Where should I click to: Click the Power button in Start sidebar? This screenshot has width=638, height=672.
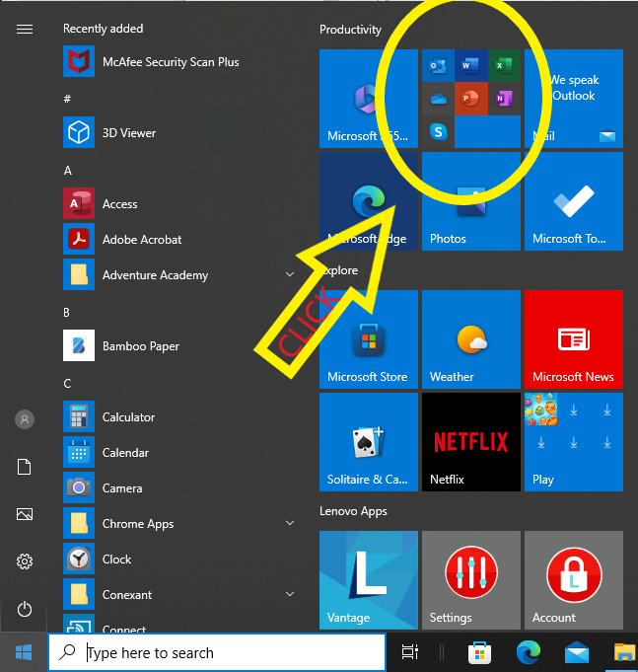tap(25, 609)
